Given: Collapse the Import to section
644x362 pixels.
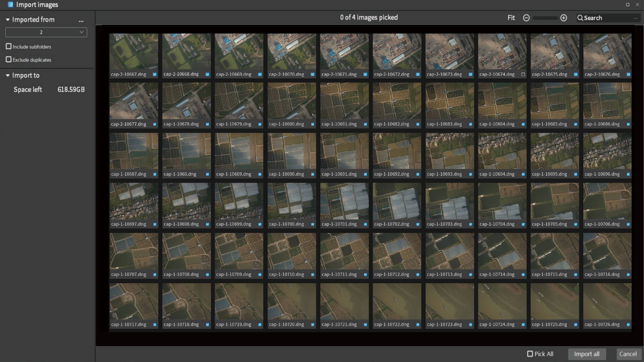Looking at the screenshot, I should (x=7, y=75).
